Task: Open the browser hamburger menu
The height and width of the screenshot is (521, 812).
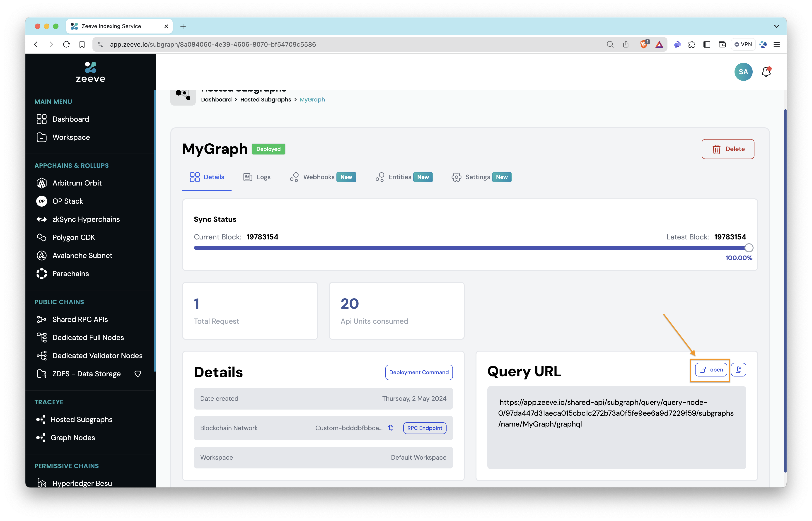Action: tap(776, 44)
